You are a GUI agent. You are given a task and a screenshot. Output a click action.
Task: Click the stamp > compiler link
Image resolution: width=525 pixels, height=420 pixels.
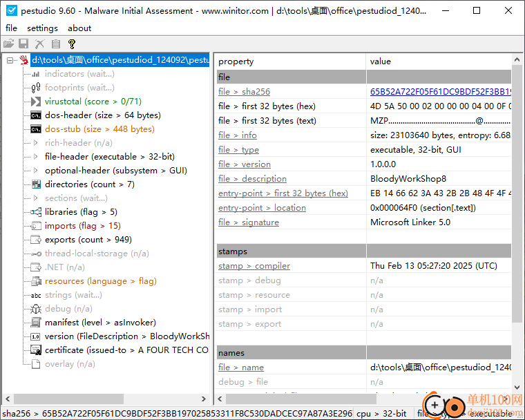tap(254, 266)
